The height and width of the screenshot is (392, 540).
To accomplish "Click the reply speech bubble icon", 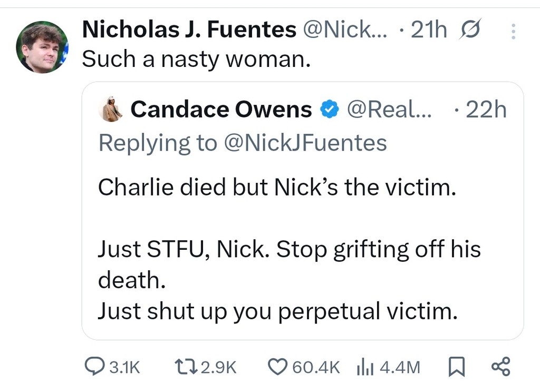I will (x=94, y=366).
